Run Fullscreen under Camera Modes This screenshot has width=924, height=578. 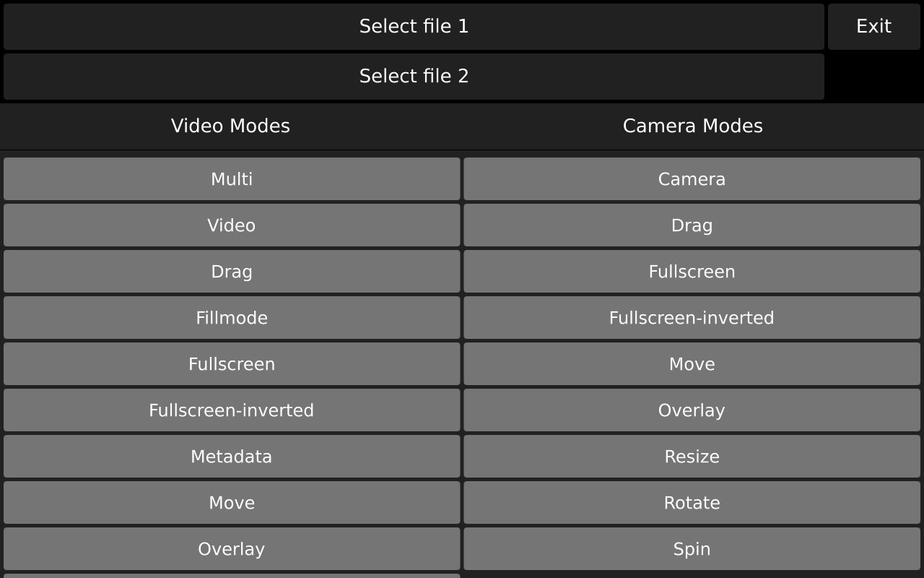point(692,272)
